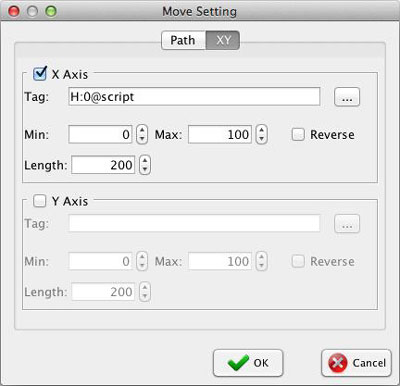This screenshot has height=386, width=400.
Task: Click the Cancel button
Action: tap(356, 363)
